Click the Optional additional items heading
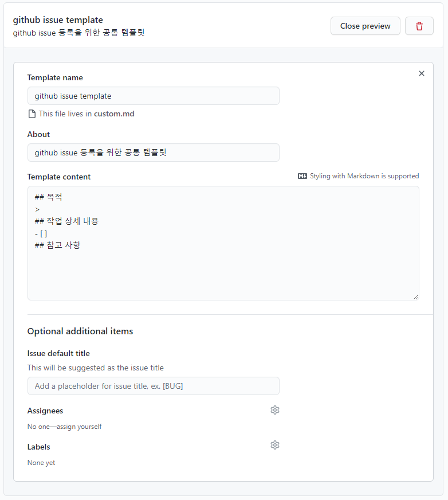The width and height of the screenshot is (448, 500). click(x=80, y=331)
